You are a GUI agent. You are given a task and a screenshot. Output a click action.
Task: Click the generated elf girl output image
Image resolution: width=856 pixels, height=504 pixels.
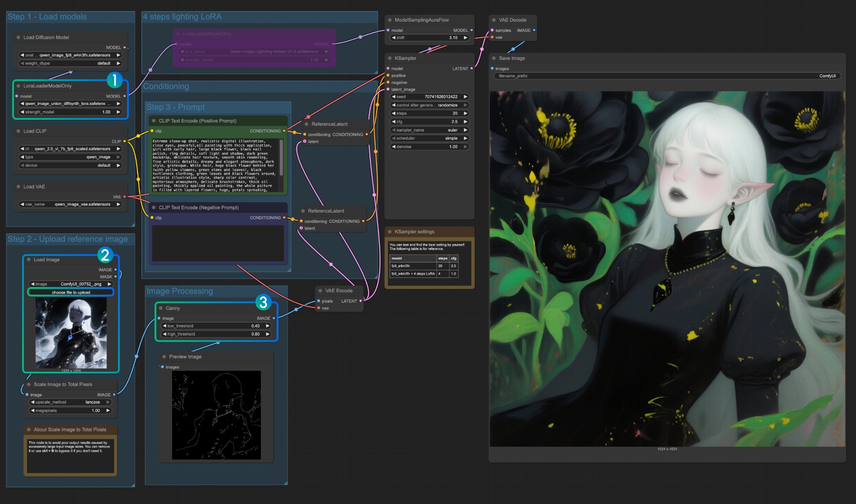pos(667,269)
